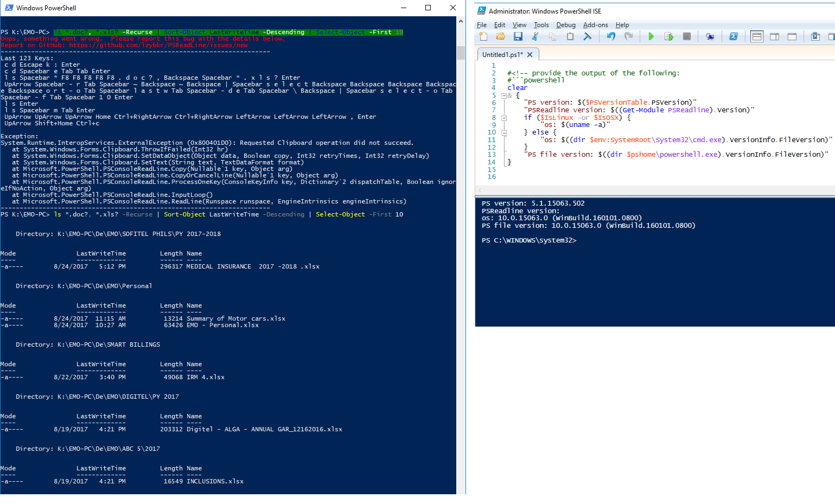This screenshot has width=835, height=504.
Task: Save Untitled1.ps1 using the Save icon
Action: pos(518,36)
